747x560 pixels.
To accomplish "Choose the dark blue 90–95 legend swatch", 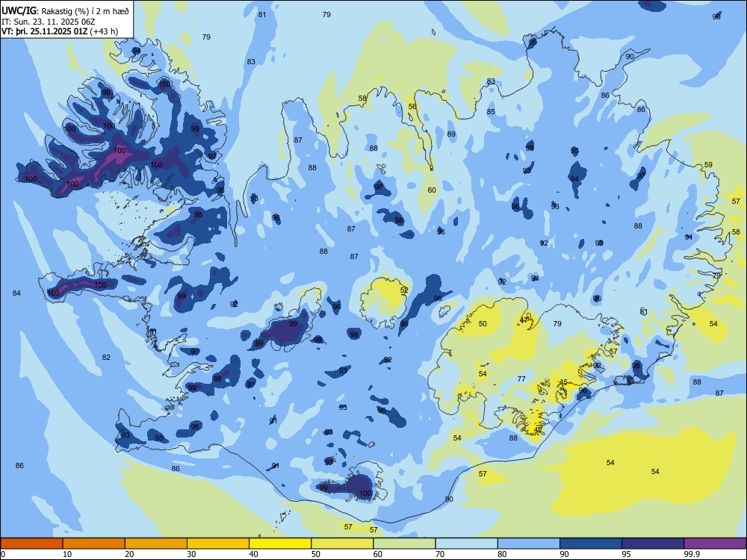I will coord(591,544).
